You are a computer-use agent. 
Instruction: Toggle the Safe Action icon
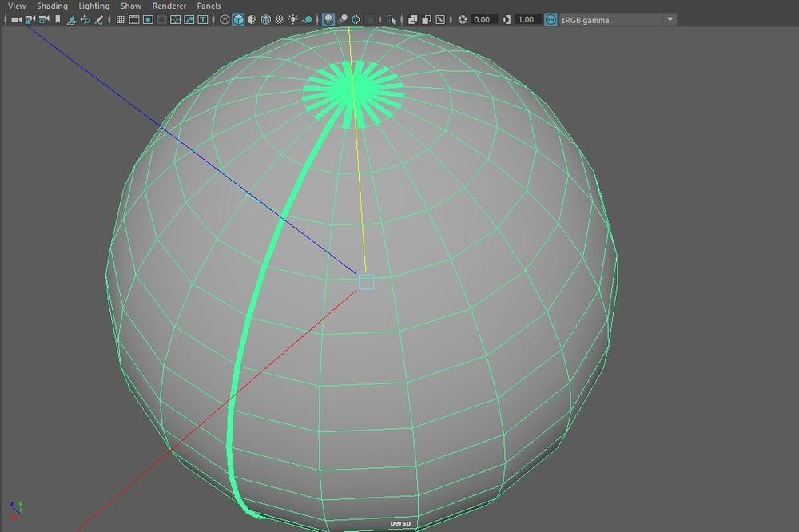tap(189, 19)
